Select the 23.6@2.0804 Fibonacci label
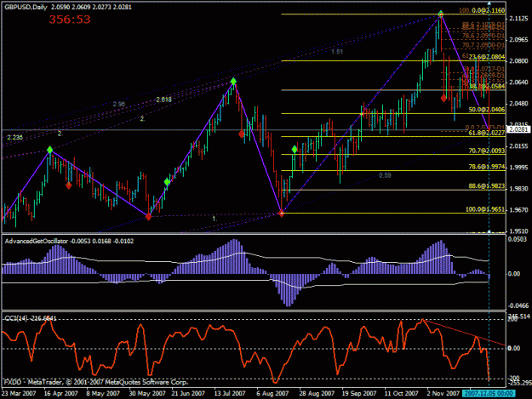 [487, 57]
